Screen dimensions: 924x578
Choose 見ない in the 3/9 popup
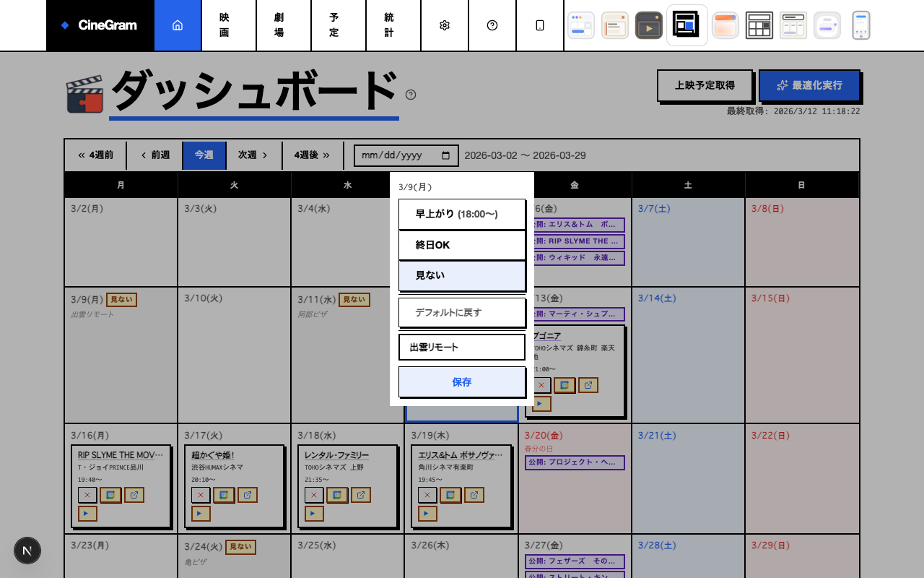[462, 276]
